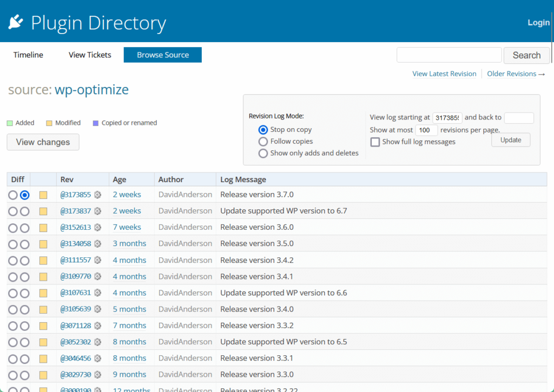
Task: Open changeset gear icon for revision @3134058
Action: click(98, 244)
